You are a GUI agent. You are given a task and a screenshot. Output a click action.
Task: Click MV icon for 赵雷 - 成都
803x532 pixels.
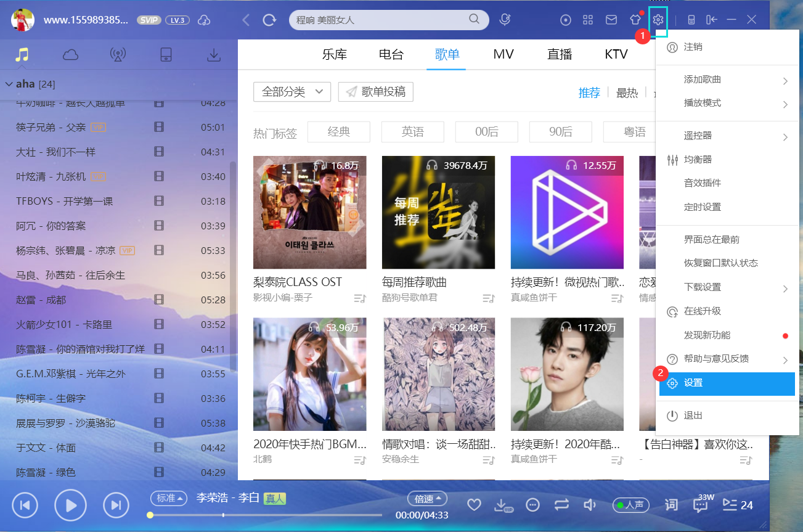pyautogui.click(x=160, y=300)
